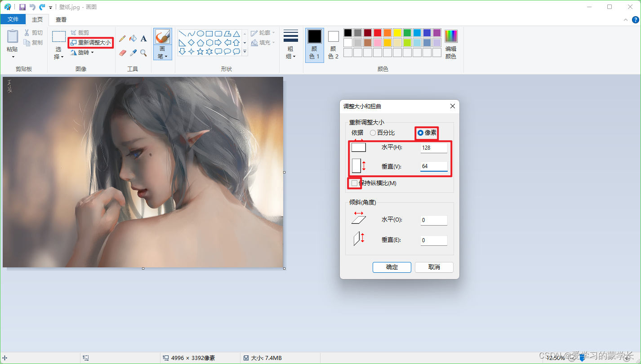Pick the oval shape
This screenshot has height=364, width=641.
tap(200, 34)
